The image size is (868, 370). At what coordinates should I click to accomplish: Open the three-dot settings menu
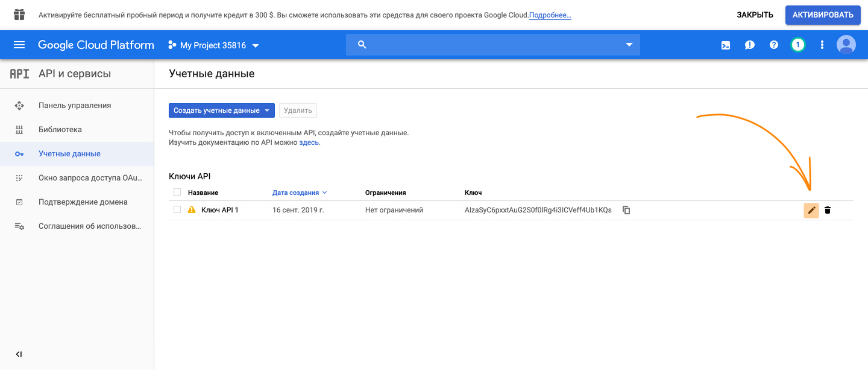(x=822, y=45)
